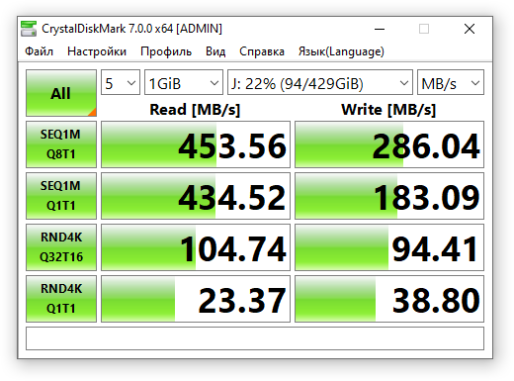Select the 453.56 read result
Screen dimensions: 514x381
(196, 144)
